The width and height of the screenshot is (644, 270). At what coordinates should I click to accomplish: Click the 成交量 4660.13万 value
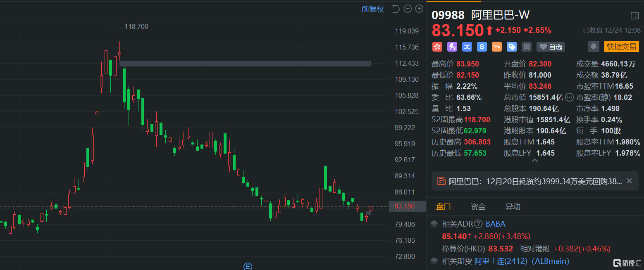618,64
